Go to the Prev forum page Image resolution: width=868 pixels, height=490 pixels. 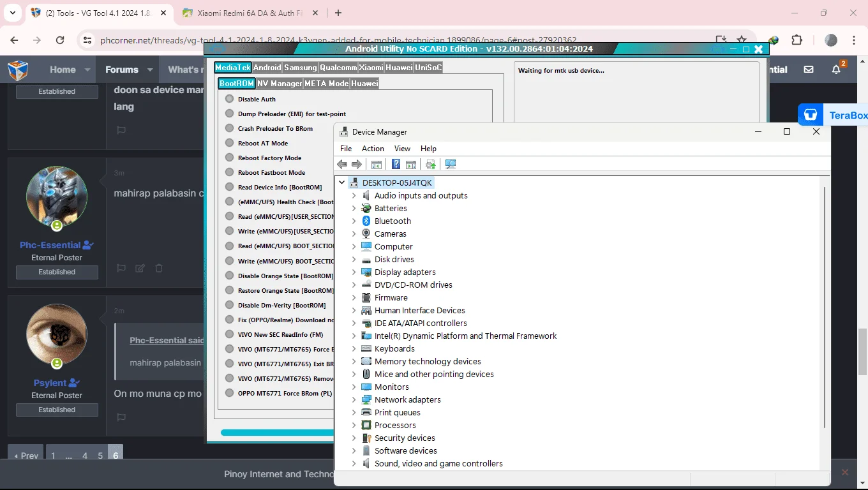click(26, 456)
